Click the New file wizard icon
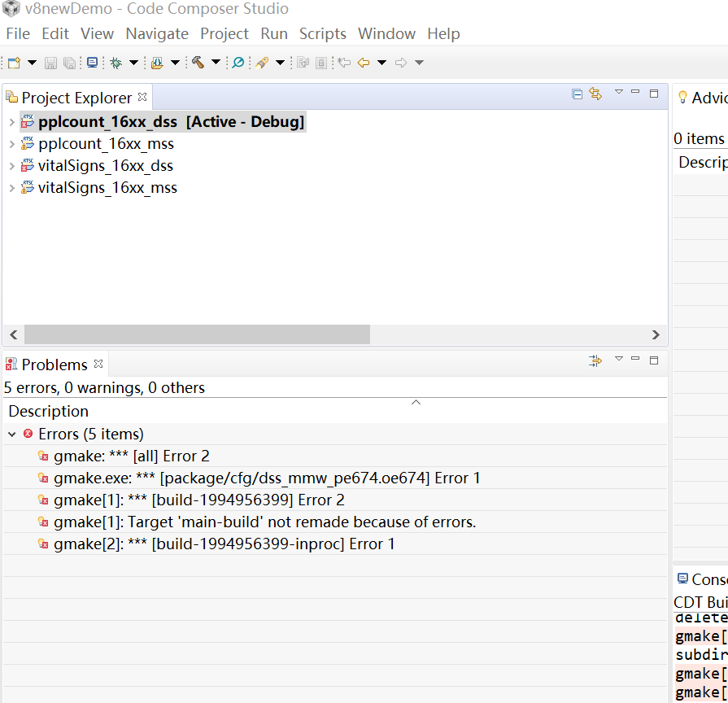The width and height of the screenshot is (728, 703). point(15,63)
